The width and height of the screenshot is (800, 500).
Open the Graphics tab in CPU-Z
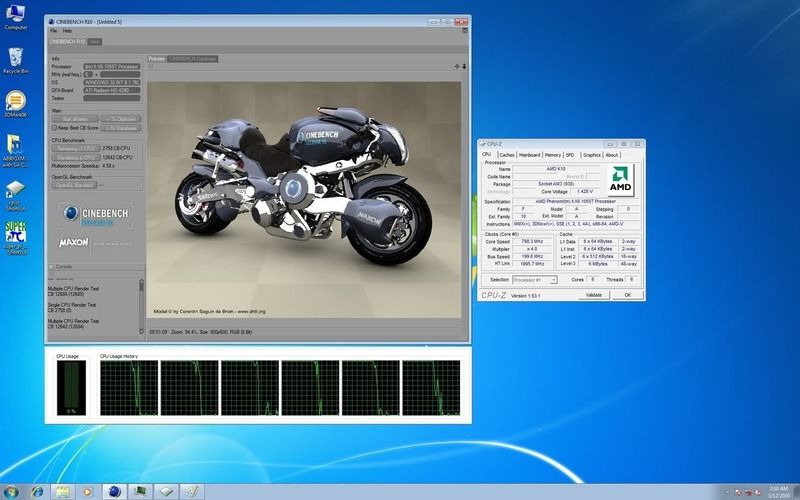pos(592,155)
